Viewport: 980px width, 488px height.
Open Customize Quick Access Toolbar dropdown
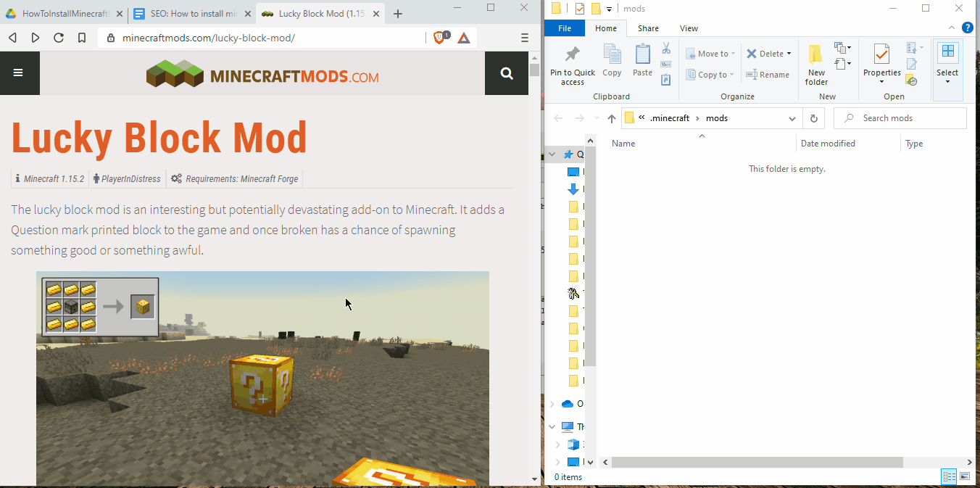point(610,9)
